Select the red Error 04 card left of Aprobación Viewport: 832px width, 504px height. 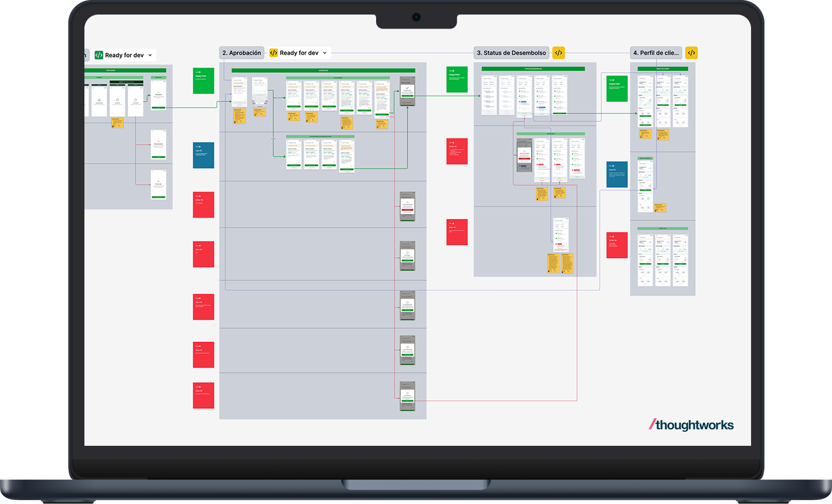(x=204, y=355)
